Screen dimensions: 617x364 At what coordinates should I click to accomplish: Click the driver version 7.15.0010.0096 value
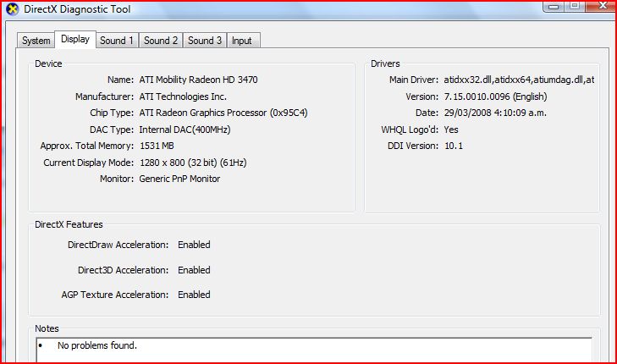pos(495,97)
